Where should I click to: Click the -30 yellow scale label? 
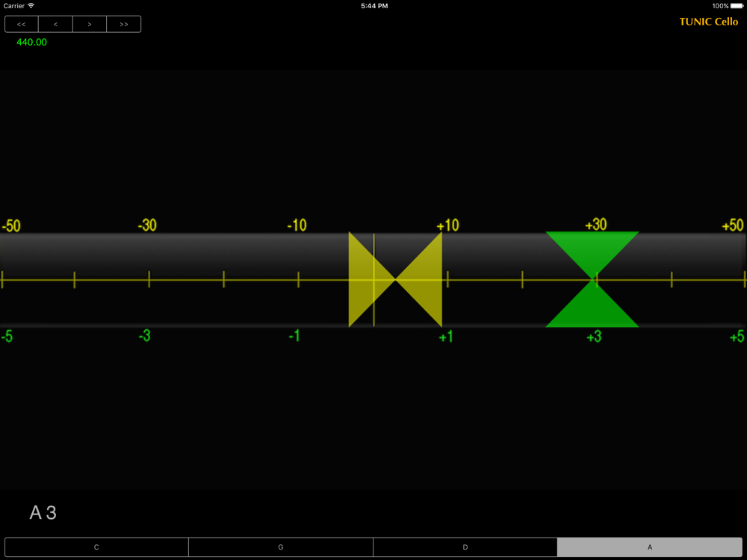pos(147,225)
